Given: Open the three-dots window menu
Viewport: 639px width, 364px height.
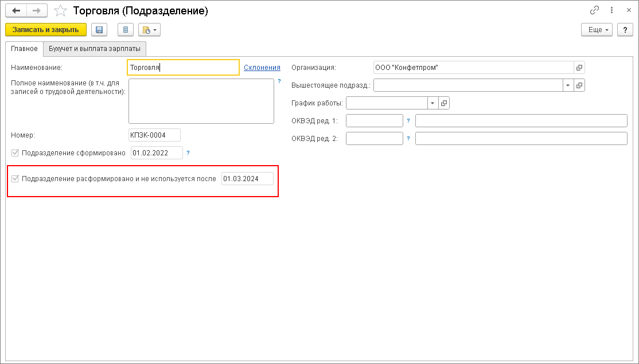Looking at the screenshot, I should [x=612, y=11].
